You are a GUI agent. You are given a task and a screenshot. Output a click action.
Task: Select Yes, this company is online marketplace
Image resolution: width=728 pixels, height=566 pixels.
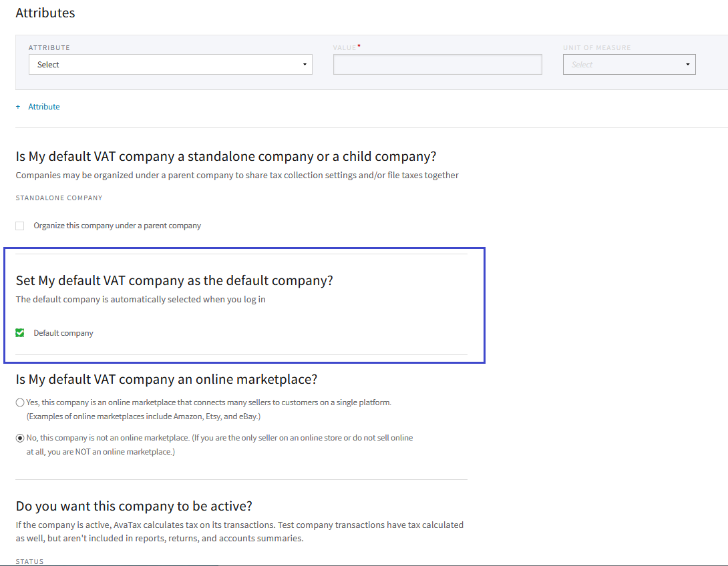point(20,403)
